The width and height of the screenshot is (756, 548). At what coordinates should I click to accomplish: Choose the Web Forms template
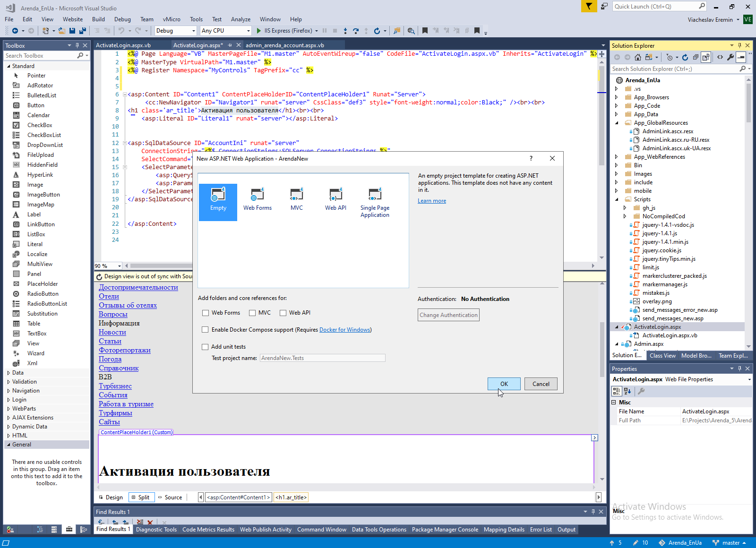tap(258, 199)
